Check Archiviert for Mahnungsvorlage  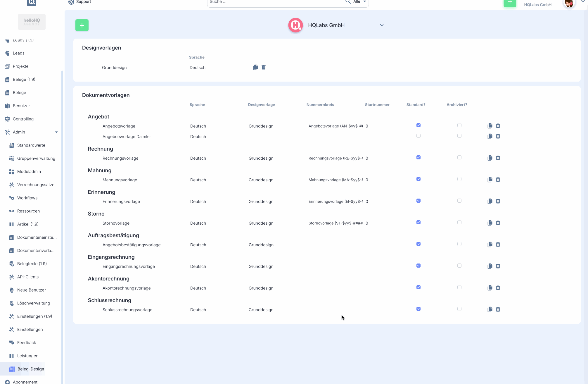click(x=459, y=179)
